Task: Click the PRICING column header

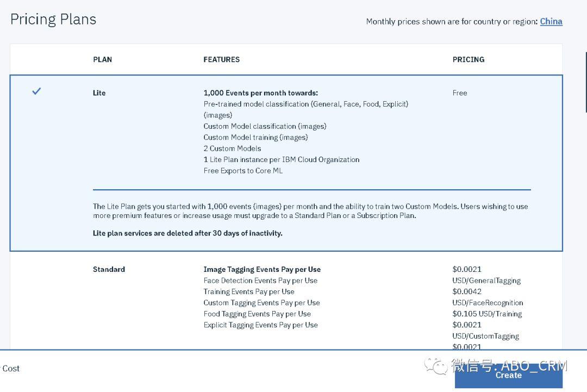Action: point(469,59)
